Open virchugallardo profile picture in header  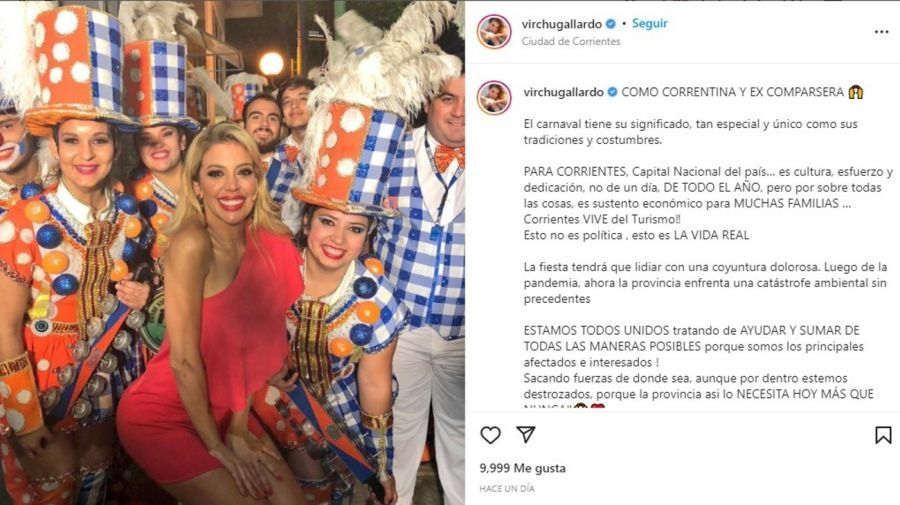[x=494, y=32]
